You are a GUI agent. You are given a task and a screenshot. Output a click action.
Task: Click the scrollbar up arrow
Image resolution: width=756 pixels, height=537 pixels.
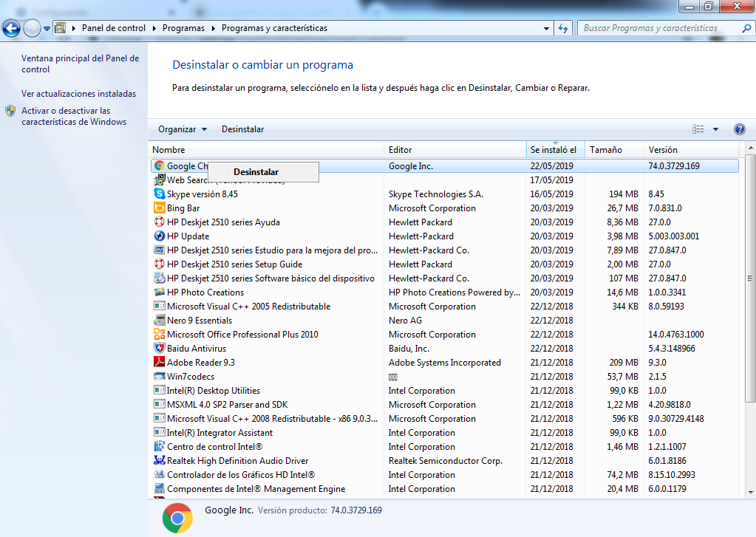pyautogui.click(x=750, y=148)
